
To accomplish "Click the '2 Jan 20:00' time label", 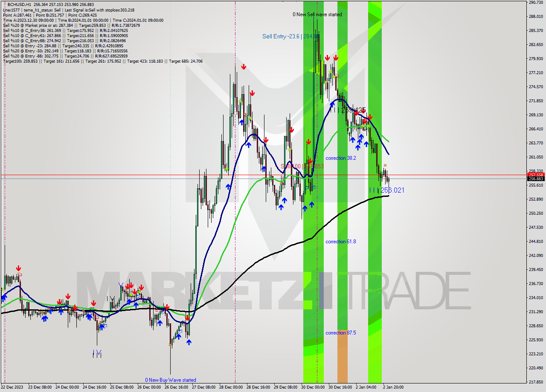I will pyautogui.click(x=393, y=387).
